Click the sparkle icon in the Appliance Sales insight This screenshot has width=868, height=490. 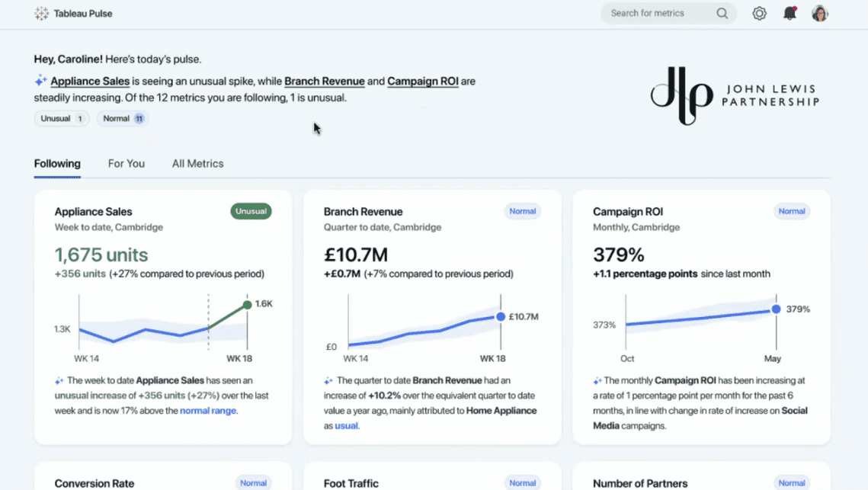(x=59, y=381)
